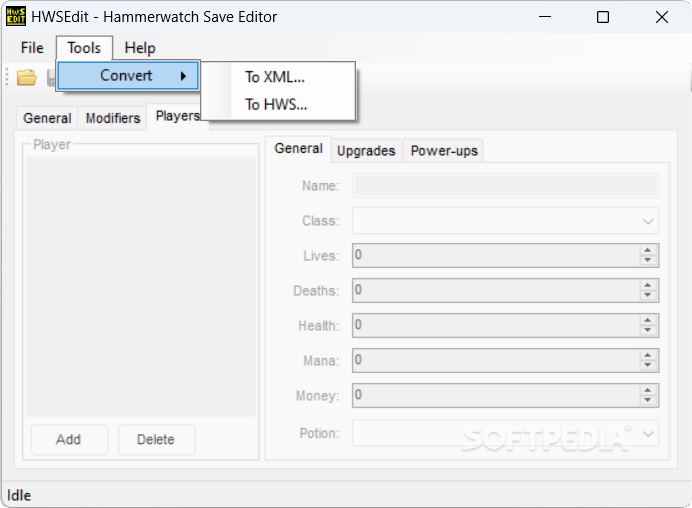
Task: Choose To XML... conversion option
Action: point(275,77)
